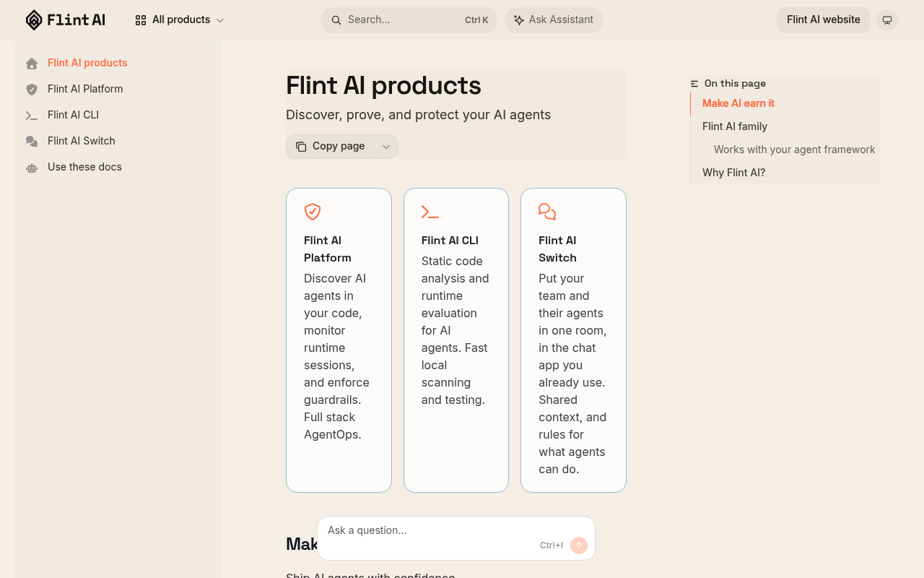Viewport: 924px width, 578px height.
Task: Jump to Works with your agent framework
Action: [795, 150]
